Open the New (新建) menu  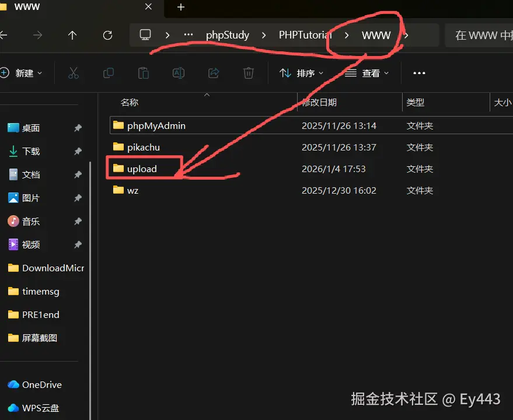click(x=22, y=73)
